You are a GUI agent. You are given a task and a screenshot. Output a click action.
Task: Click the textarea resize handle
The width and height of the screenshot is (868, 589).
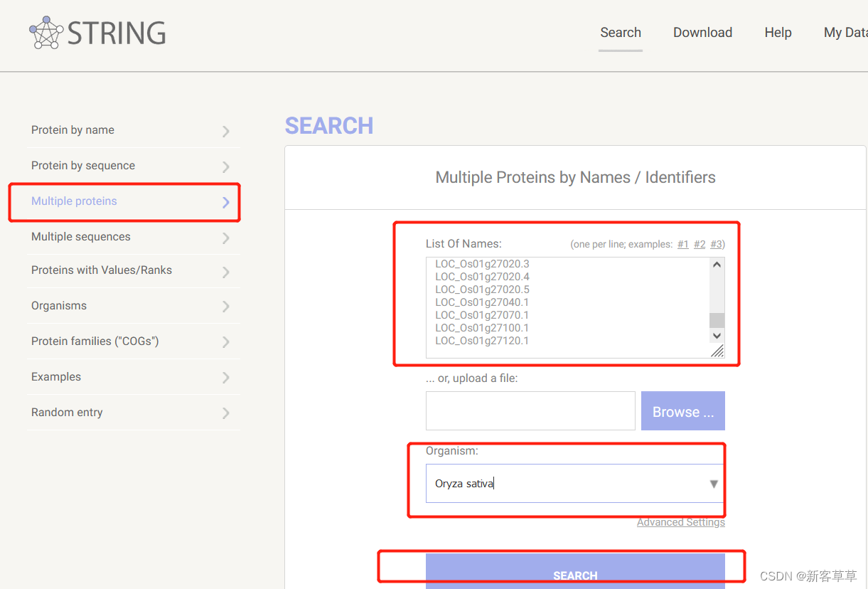717,351
